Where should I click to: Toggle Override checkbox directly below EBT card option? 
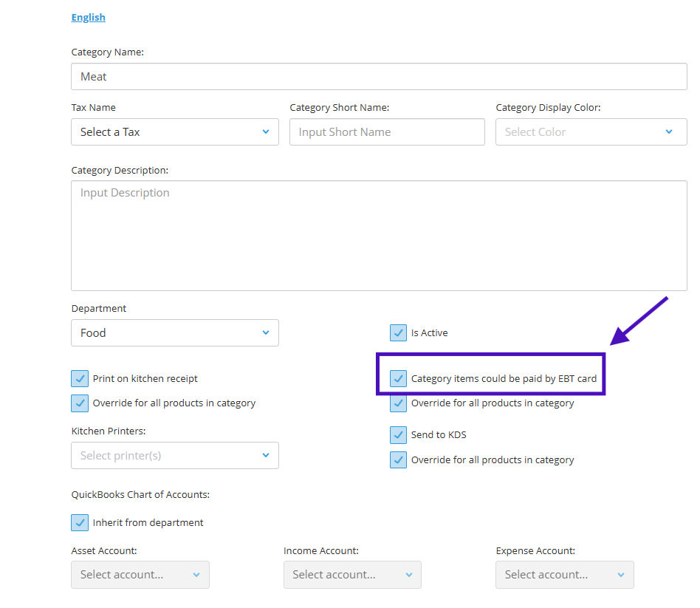pyautogui.click(x=399, y=403)
